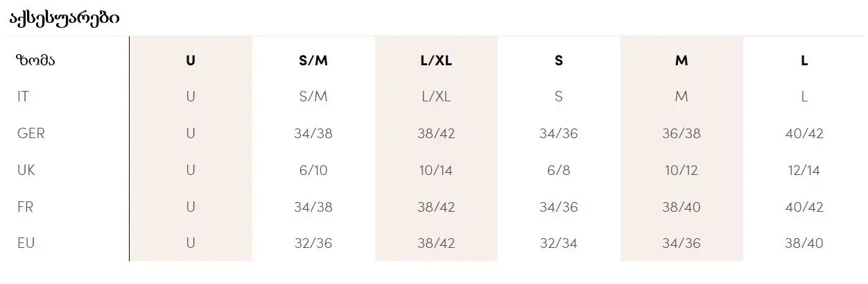
Task: Select the L/XL column header
Action: coord(436,60)
